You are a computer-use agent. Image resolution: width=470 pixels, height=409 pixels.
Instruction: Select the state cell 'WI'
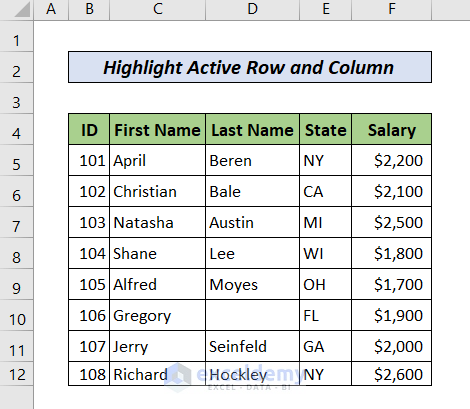(x=326, y=253)
